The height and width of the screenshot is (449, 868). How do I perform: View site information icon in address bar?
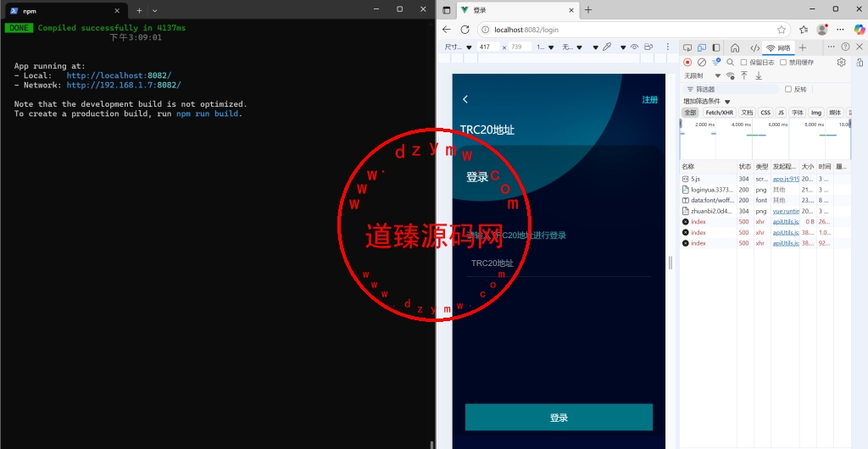485,30
